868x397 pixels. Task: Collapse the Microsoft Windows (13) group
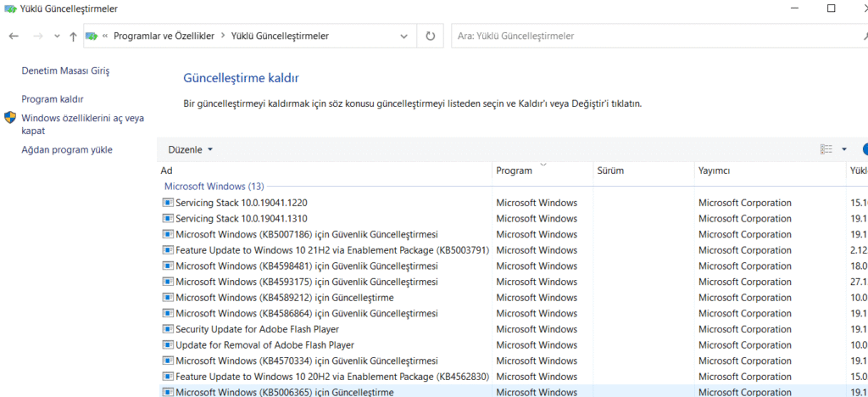tap(214, 186)
